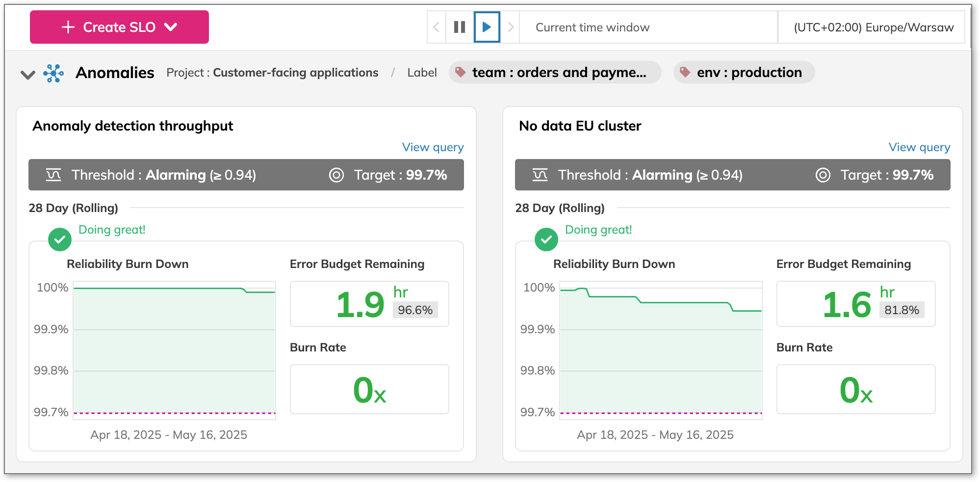Click the 81.8% budget remaining badge
Screen dimensions: 980x482
(x=902, y=310)
